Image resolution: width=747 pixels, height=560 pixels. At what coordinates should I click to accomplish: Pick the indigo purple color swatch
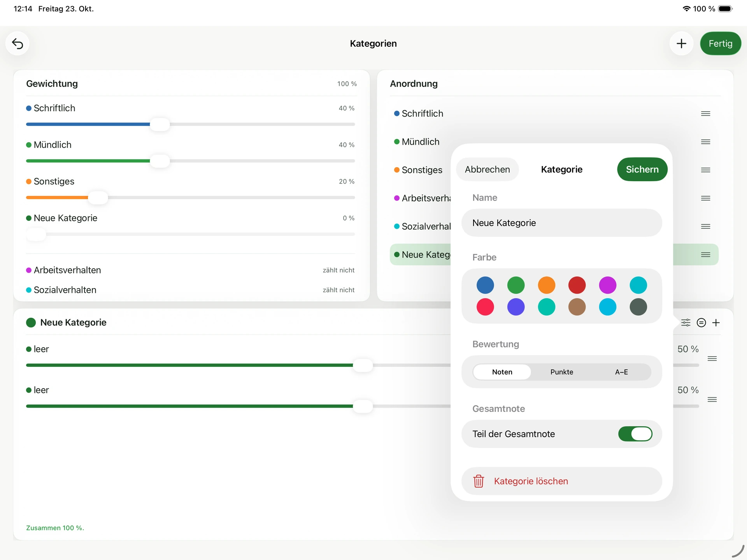tap(516, 307)
